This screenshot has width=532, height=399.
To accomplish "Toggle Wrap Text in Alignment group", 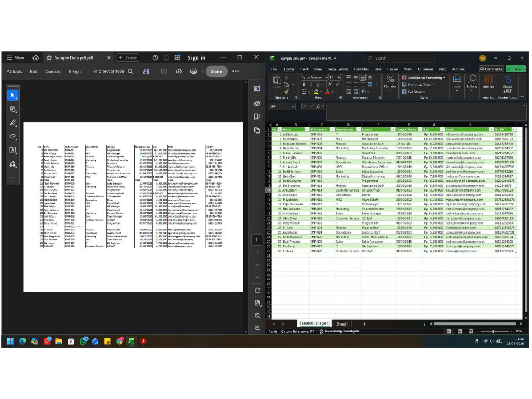I will (x=370, y=78).
